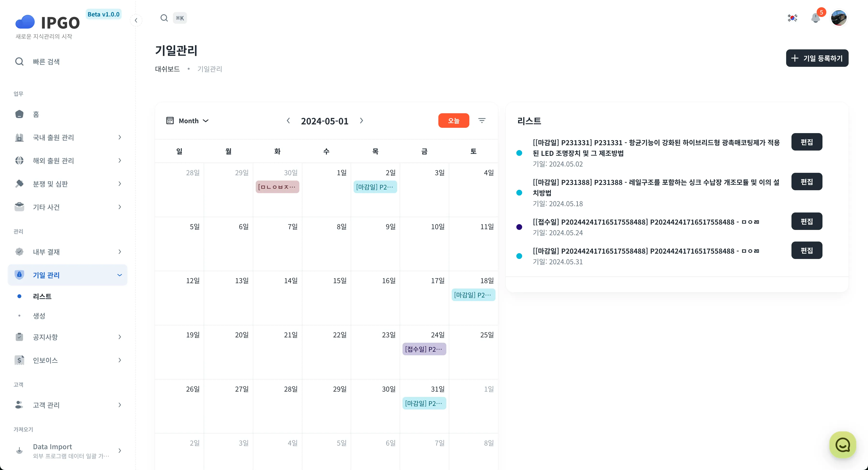Click the search magnifier icon in top bar
This screenshot has height=470, width=868.
pos(164,18)
